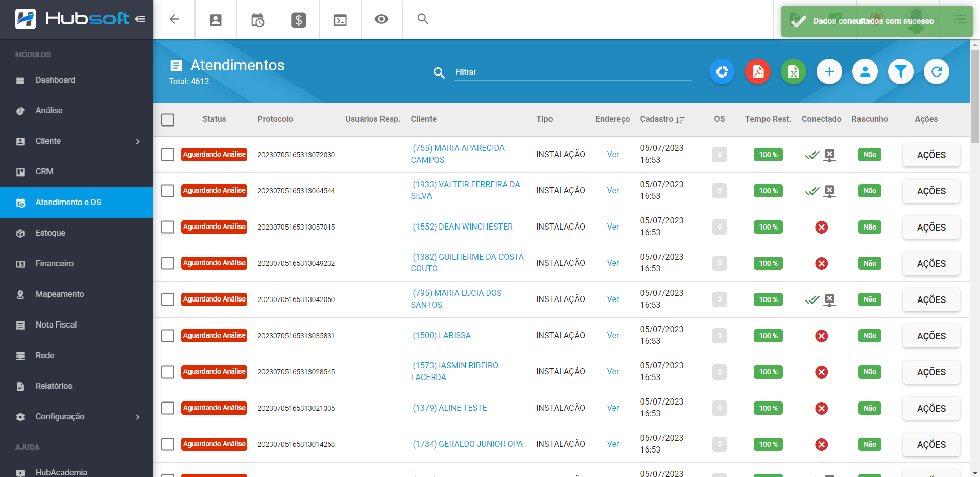Click disconnected device icon for MARIA APARECIDA CAMPOS

830,155
